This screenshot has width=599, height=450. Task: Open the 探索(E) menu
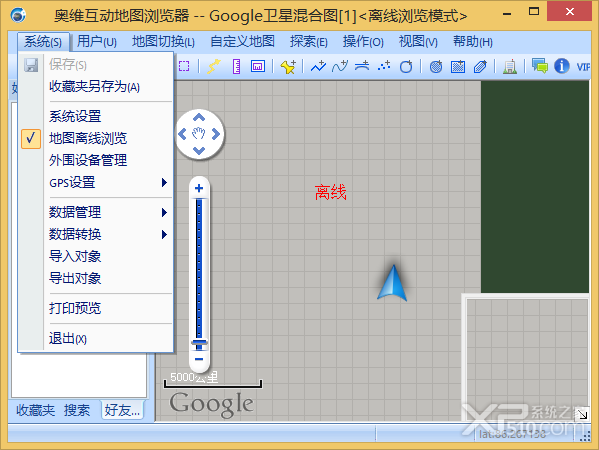(309, 41)
